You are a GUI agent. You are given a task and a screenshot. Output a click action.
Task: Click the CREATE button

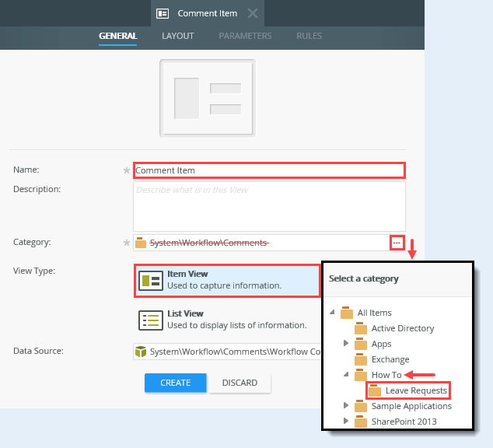tap(176, 383)
